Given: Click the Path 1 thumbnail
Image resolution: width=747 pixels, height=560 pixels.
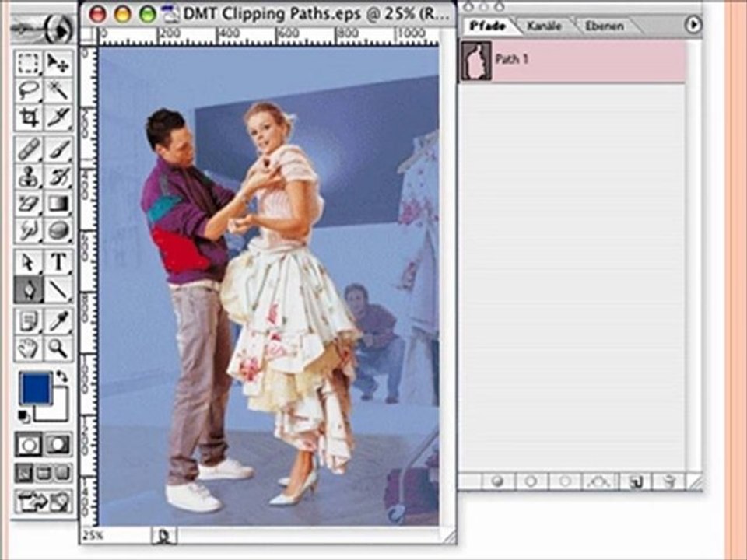Looking at the screenshot, I should pyautogui.click(x=476, y=61).
